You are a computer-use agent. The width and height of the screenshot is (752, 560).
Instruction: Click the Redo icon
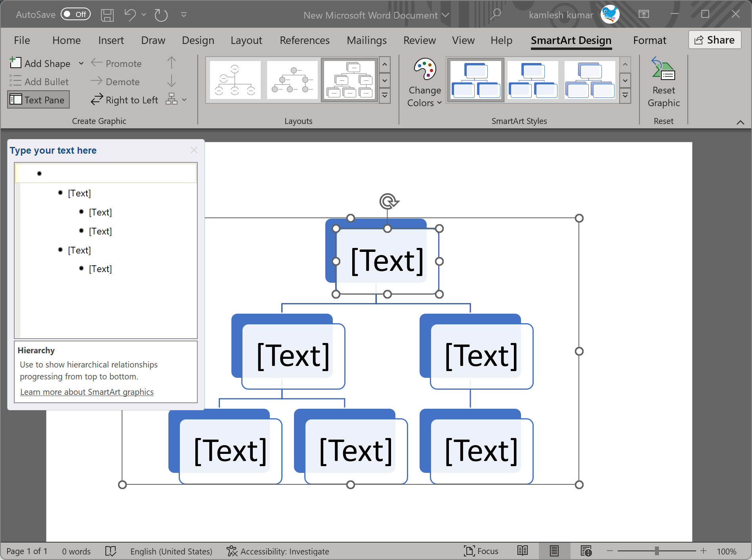161,15
